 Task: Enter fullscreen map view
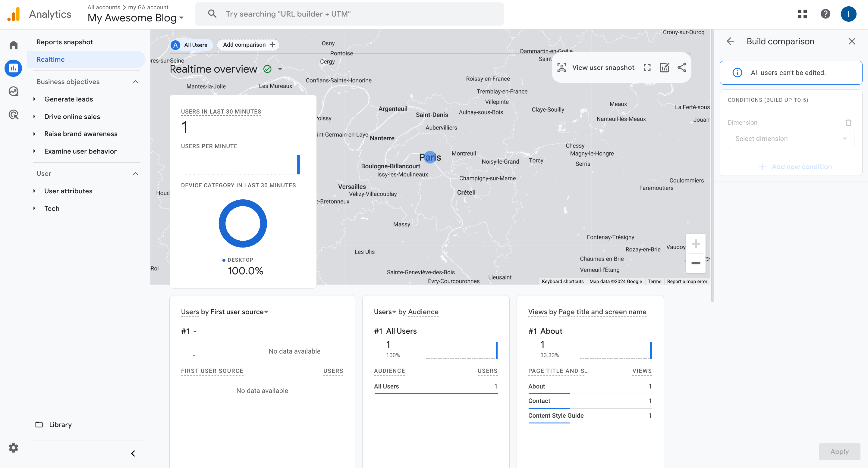click(x=646, y=67)
